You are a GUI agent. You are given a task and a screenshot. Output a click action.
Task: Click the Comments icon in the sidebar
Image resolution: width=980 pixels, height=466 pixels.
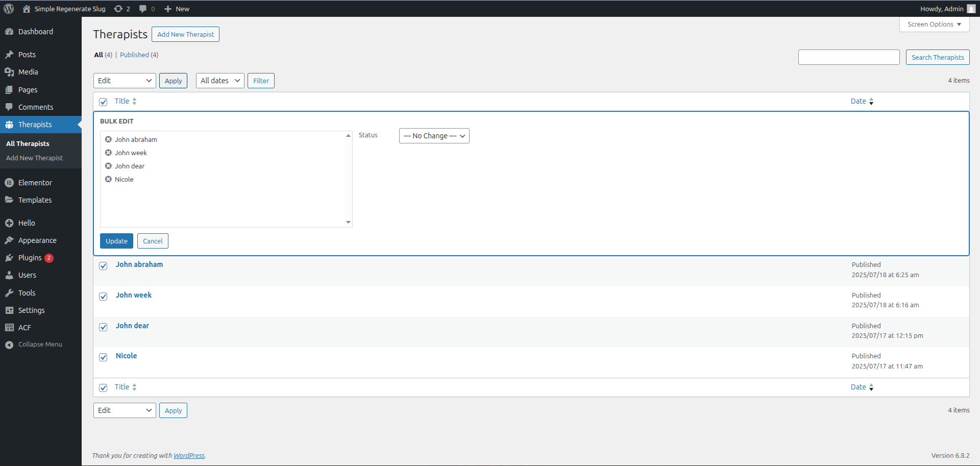(9, 107)
